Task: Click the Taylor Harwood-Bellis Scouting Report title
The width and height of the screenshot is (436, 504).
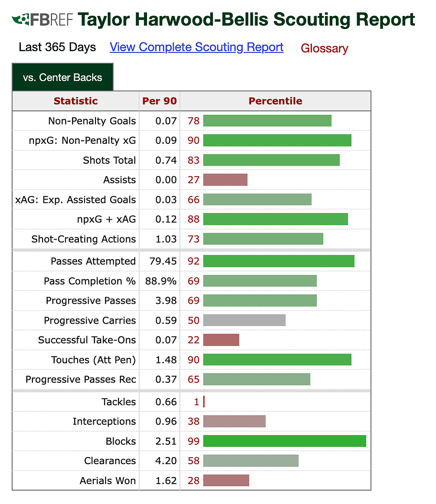Action: 246,20
